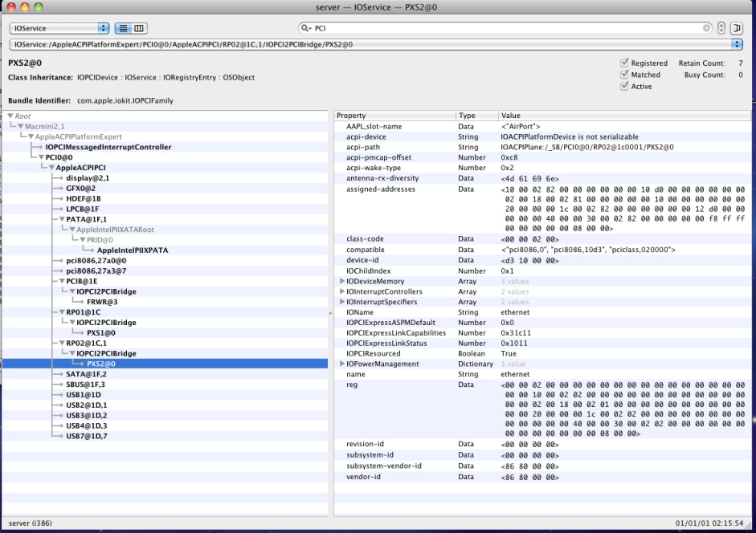
Task: Click the server (i386) status text
Action: coord(31,523)
